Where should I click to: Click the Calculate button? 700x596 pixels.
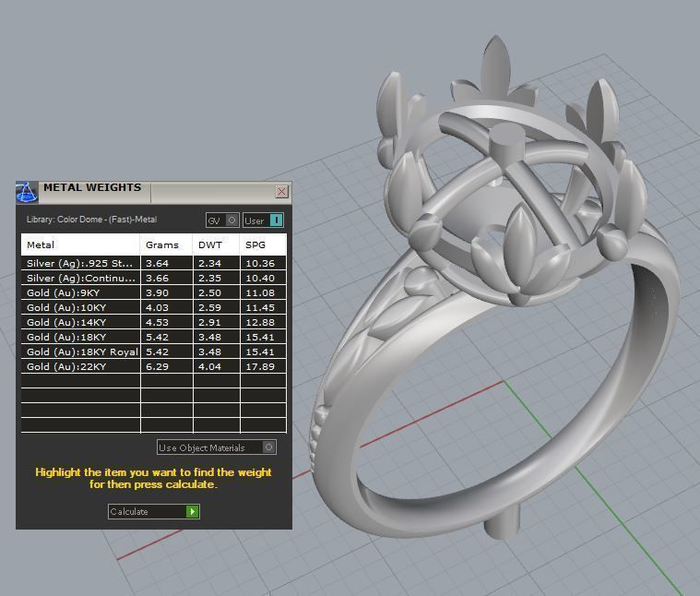[154, 512]
